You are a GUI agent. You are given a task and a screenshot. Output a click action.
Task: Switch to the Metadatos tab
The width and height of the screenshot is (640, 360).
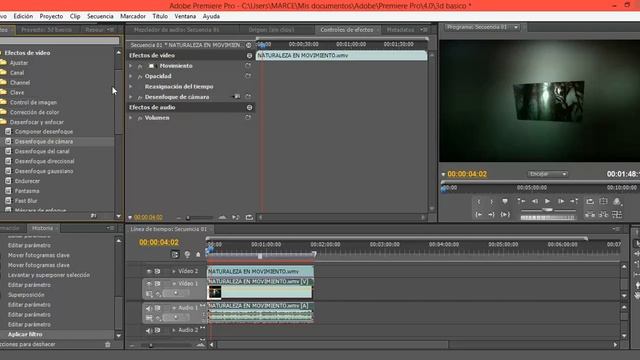click(400, 30)
